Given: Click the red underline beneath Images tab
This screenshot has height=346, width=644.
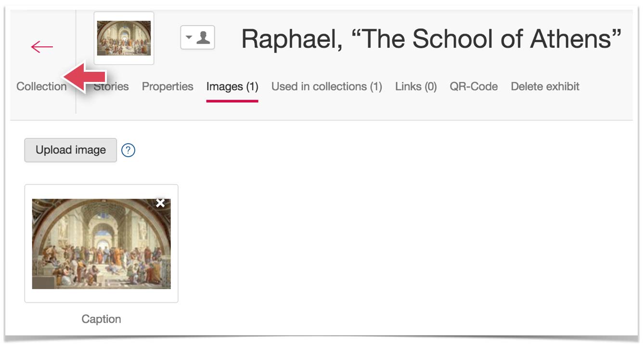Looking at the screenshot, I should pyautogui.click(x=232, y=101).
